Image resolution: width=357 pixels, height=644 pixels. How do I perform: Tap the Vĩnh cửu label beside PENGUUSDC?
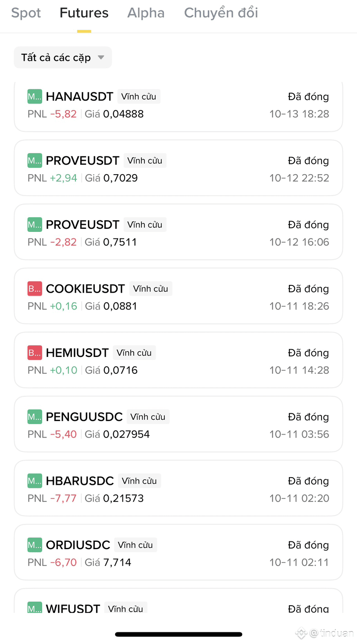(x=147, y=417)
